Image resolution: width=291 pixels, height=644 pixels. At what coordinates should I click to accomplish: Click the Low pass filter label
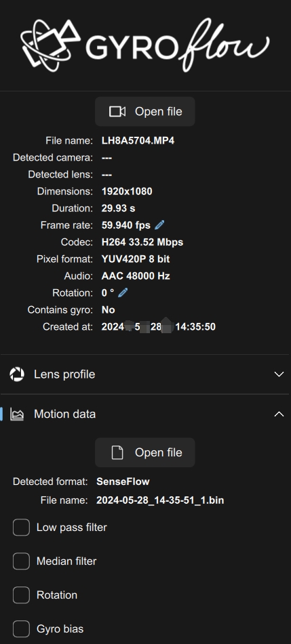point(72,528)
